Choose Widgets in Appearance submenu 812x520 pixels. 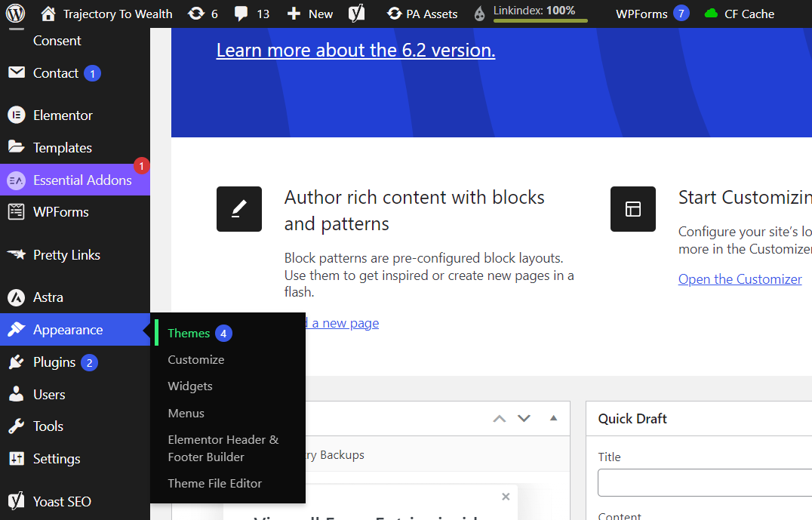[190, 386]
